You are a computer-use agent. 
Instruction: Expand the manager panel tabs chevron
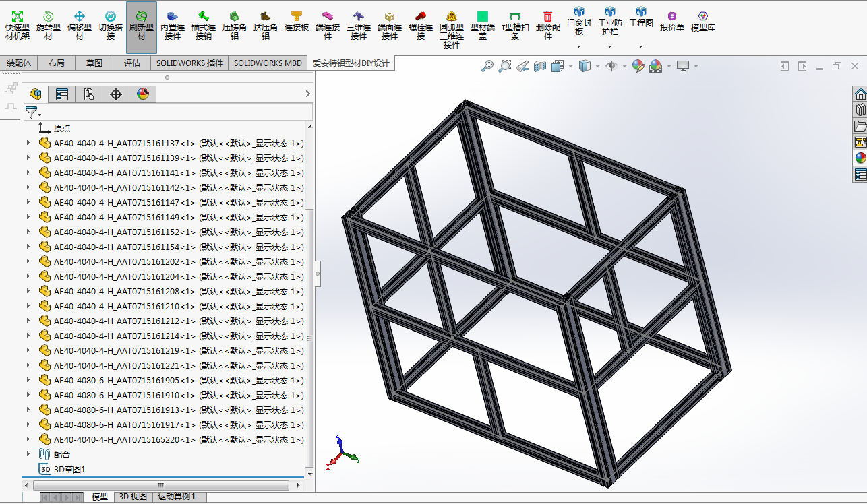point(308,94)
